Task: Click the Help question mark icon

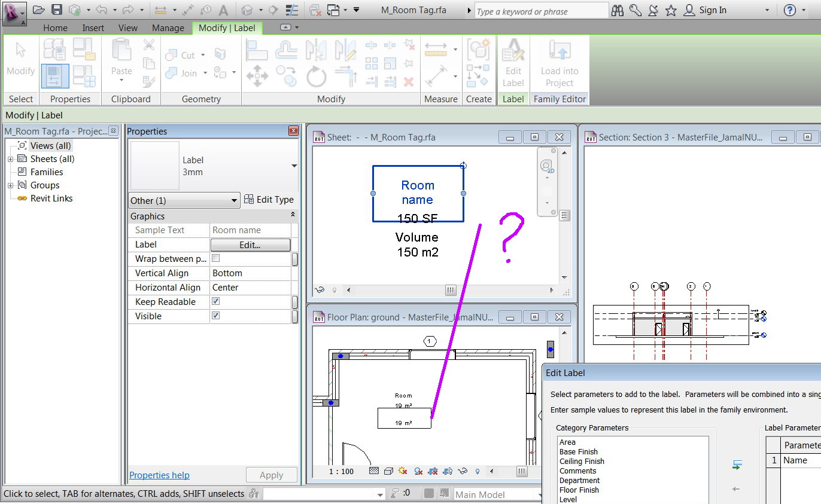Action: point(790,10)
